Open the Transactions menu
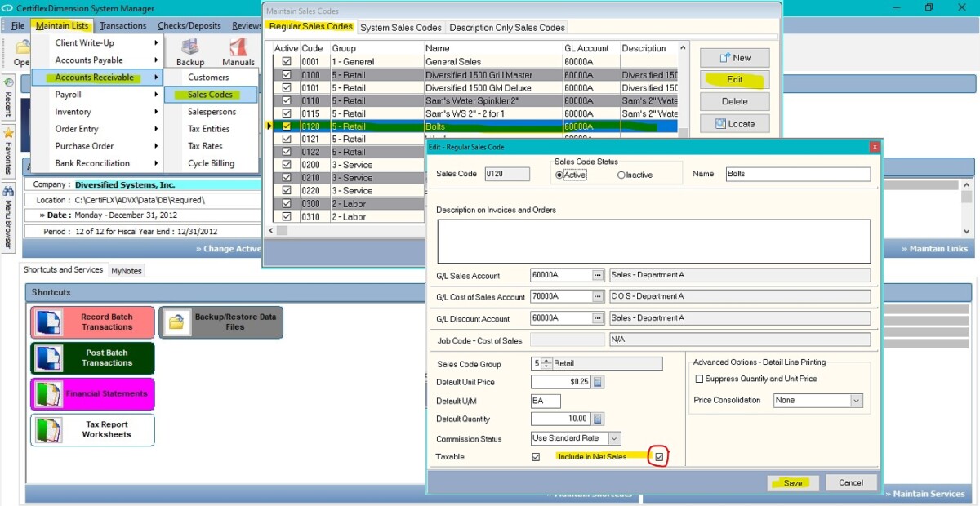Image resolution: width=980 pixels, height=506 pixels. click(122, 25)
